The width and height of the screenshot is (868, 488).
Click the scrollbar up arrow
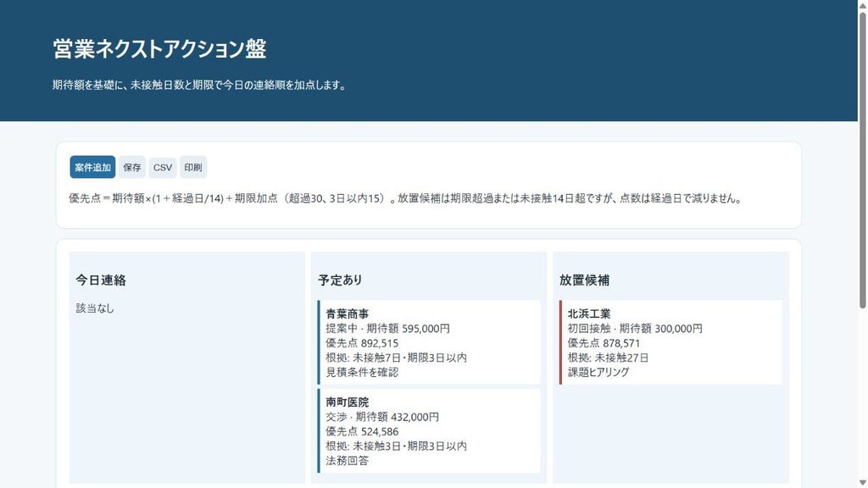pos(862,5)
